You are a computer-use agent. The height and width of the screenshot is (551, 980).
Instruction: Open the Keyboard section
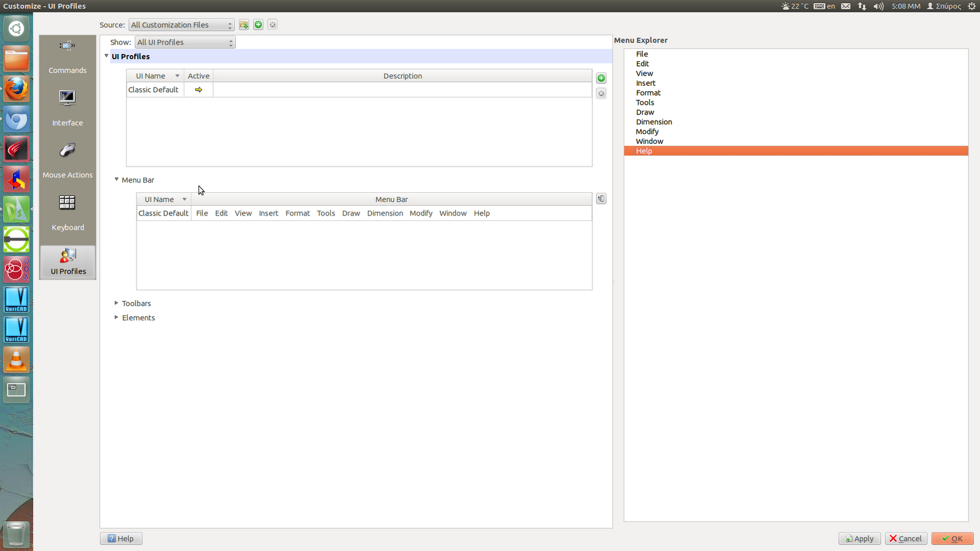(x=67, y=213)
